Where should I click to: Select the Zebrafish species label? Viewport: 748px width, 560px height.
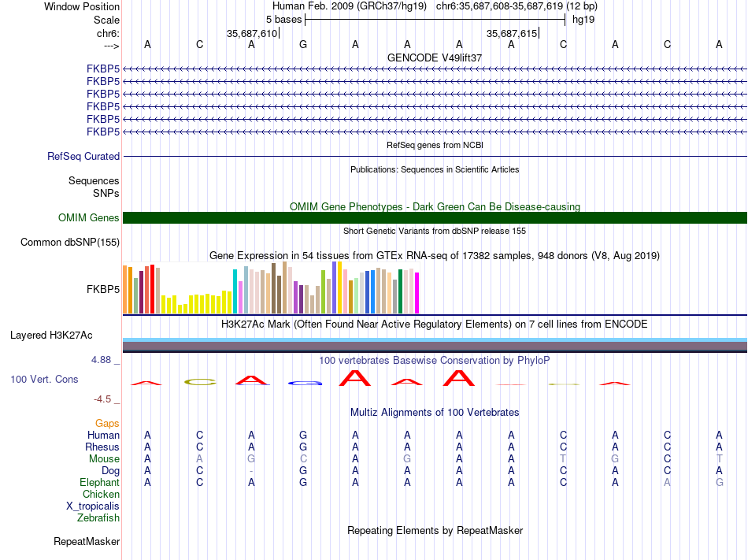pos(98,517)
